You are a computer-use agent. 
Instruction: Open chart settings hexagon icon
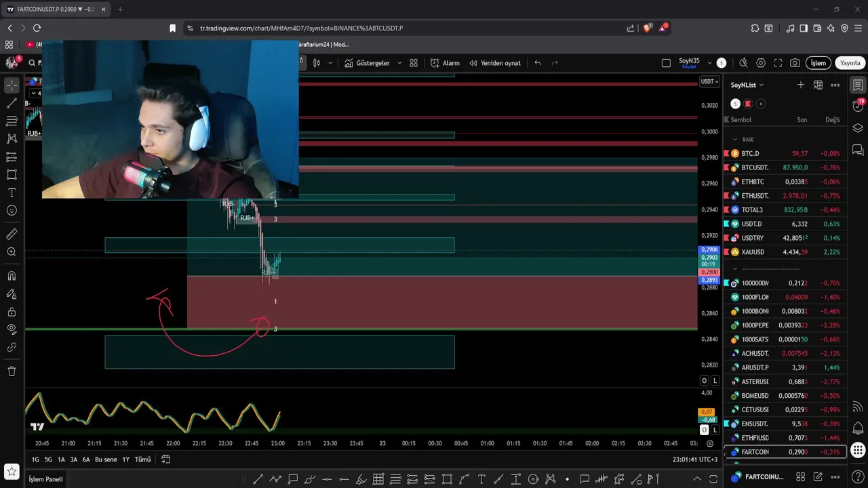[x=761, y=63]
